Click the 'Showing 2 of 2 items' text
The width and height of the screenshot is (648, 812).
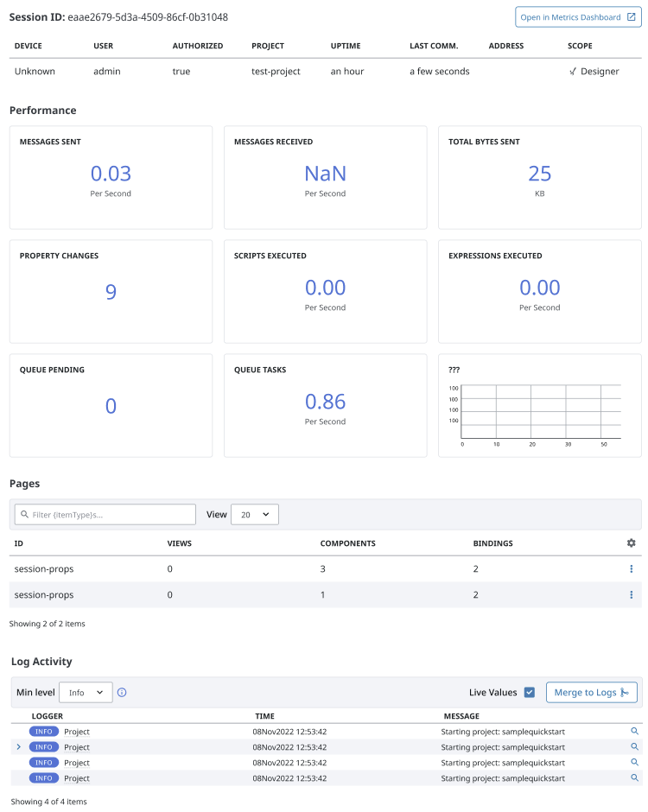(48, 624)
